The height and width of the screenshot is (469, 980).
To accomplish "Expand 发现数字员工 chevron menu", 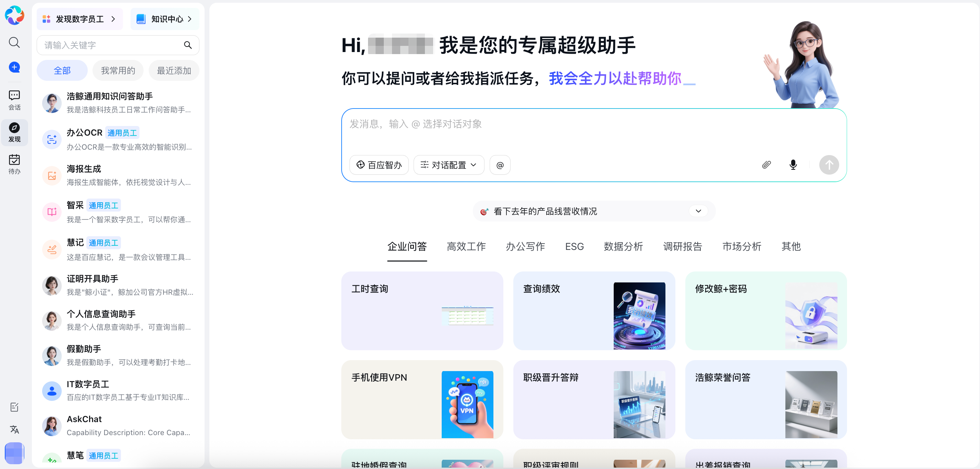I will click(x=113, y=19).
